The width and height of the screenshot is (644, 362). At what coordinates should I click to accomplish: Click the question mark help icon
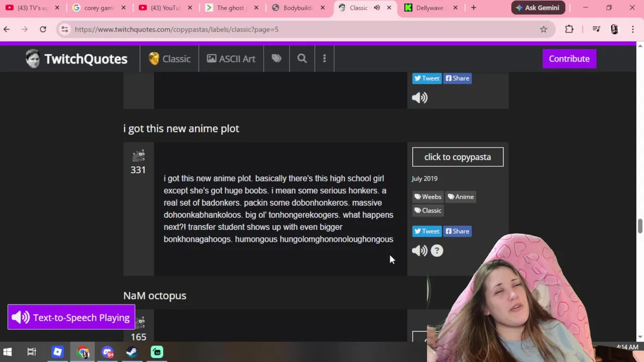(x=437, y=250)
